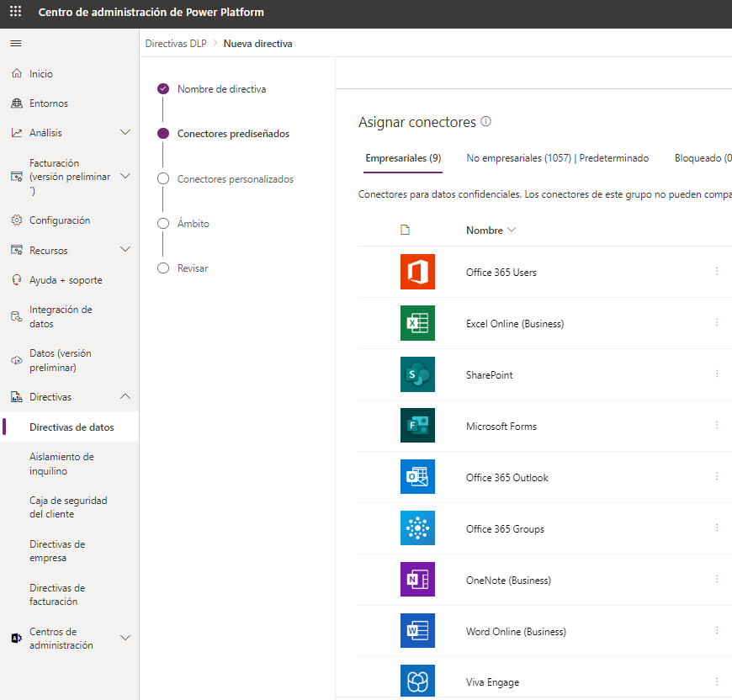
Task: Click the Microsoft Forms connector icon
Action: tap(417, 425)
